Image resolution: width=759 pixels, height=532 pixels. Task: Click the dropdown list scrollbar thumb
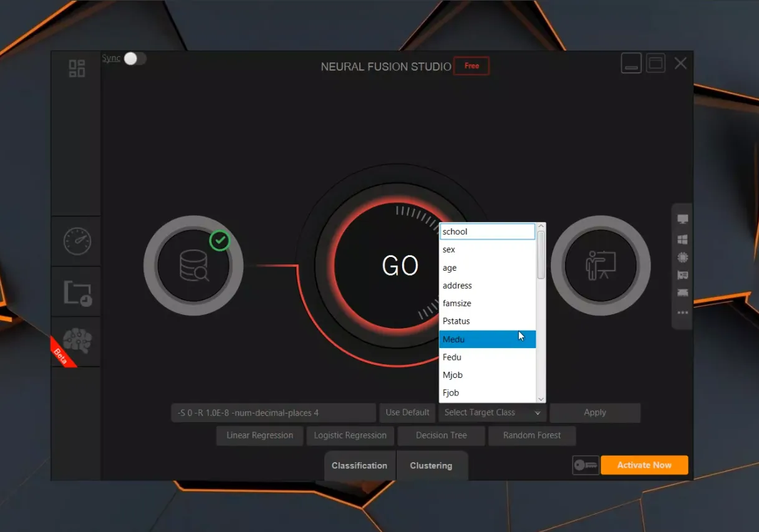click(x=541, y=255)
